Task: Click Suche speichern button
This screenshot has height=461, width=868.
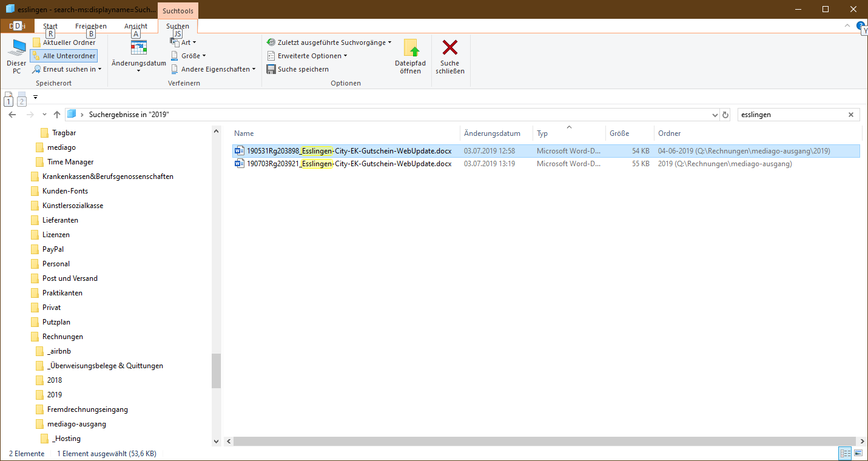Action: pyautogui.click(x=298, y=69)
